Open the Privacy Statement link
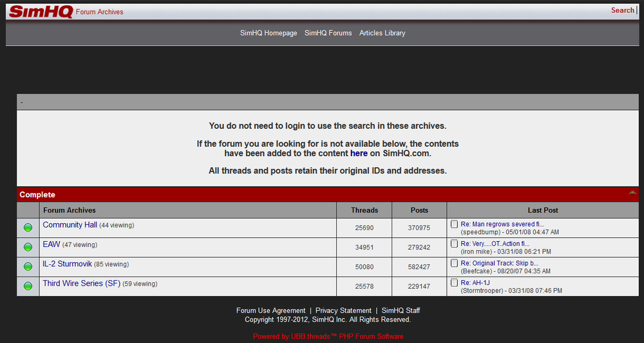This screenshot has width=644, height=343. [343, 311]
